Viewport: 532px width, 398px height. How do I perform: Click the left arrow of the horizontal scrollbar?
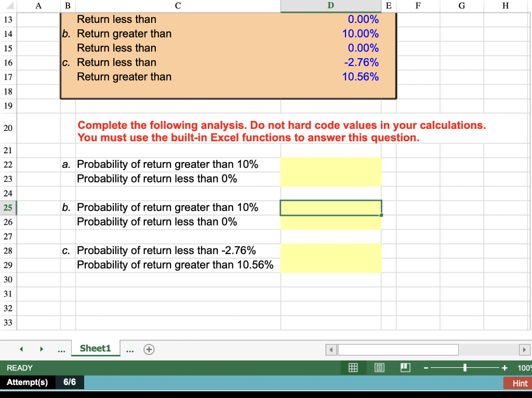pos(331,350)
